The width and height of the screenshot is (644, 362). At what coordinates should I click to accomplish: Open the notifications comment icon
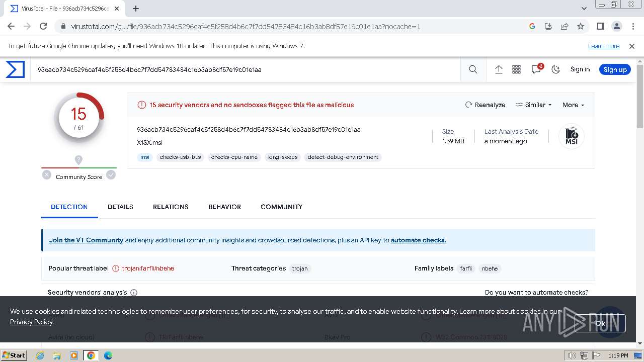coord(536,69)
